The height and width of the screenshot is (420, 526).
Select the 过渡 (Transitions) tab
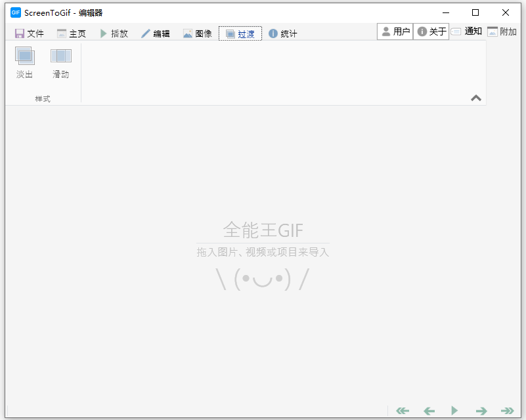tap(240, 33)
